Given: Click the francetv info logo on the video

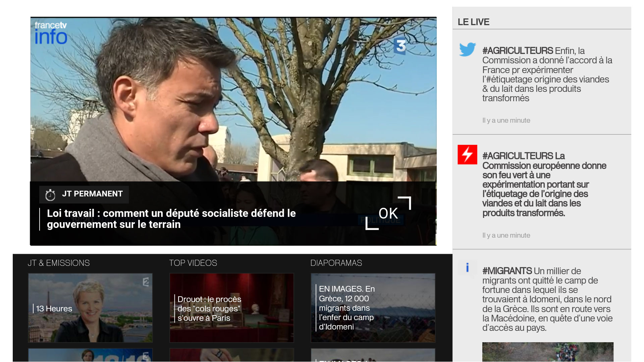Looking at the screenshot, I should (51, 33).
